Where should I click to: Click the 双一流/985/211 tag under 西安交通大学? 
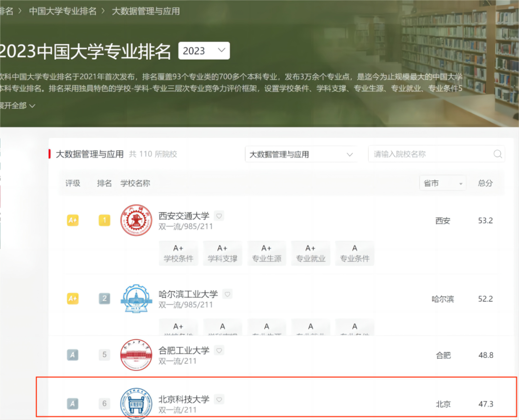pos(185,226)
